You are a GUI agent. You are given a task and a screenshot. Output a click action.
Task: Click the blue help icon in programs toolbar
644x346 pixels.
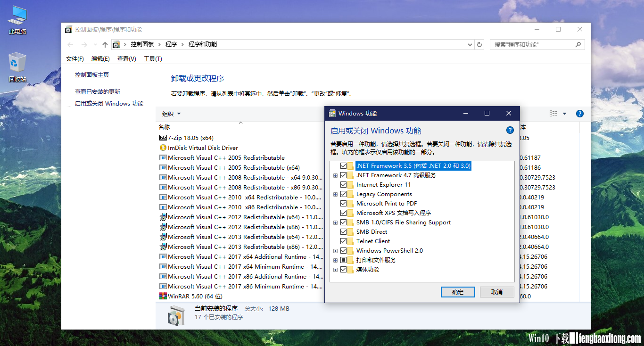580,114
